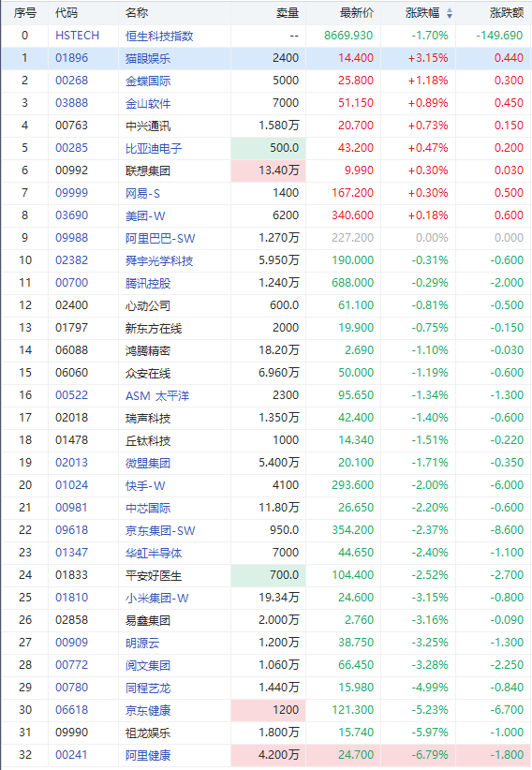Open 阿里健康 stock name
This screenshot has width=532, height=770.
tap(148, 756)
